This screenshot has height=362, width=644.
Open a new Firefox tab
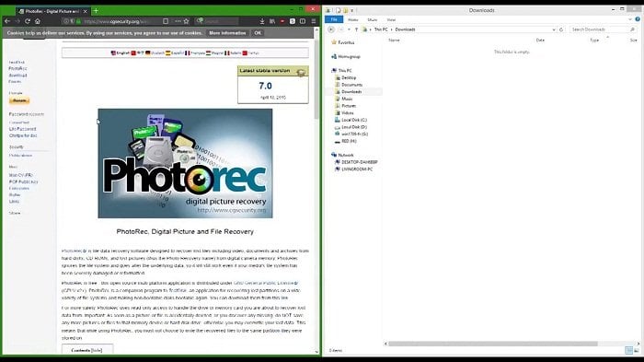point(96,11)
